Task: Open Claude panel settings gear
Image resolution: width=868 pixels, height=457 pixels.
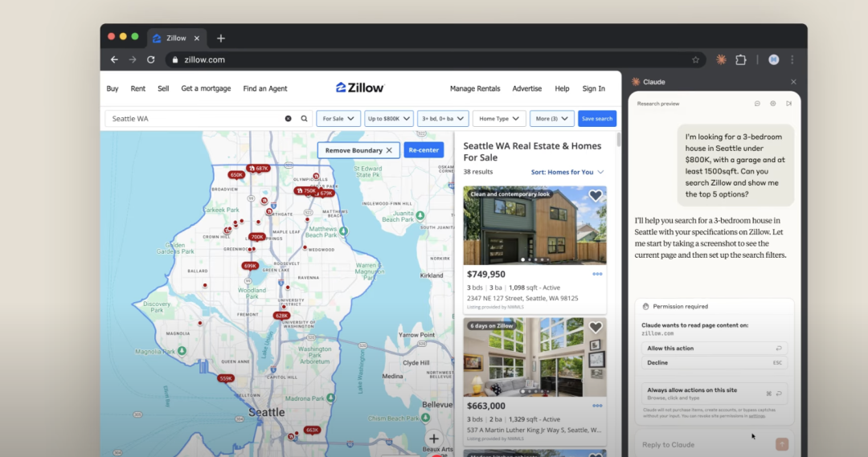Action: click(773, 104)
